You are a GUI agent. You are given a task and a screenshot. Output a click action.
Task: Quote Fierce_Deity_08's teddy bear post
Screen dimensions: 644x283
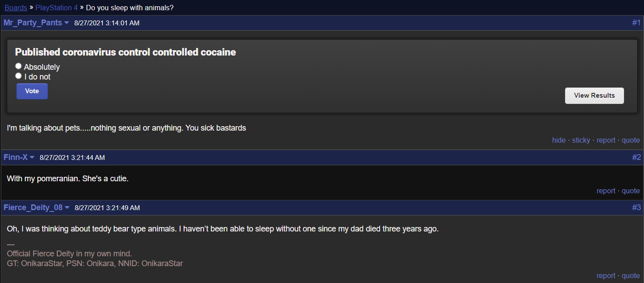[631, 275]
